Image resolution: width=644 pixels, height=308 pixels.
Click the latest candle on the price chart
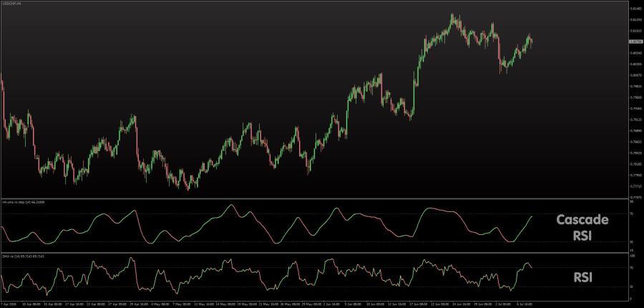click(532, 42)
